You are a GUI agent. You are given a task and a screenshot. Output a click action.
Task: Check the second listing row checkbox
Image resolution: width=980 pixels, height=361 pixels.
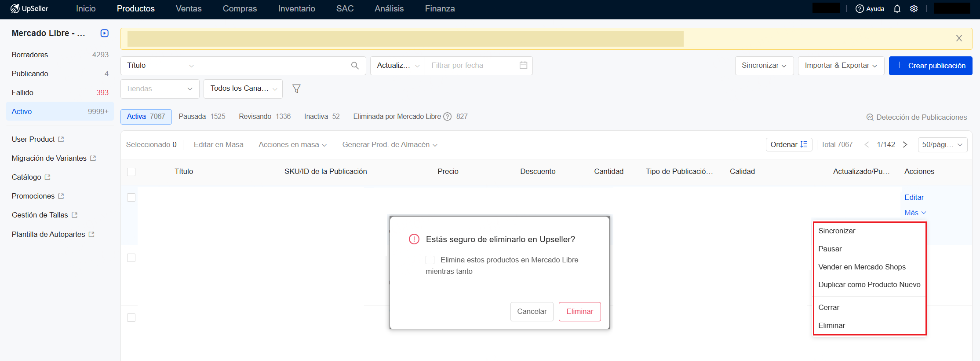tap(131, 258)
